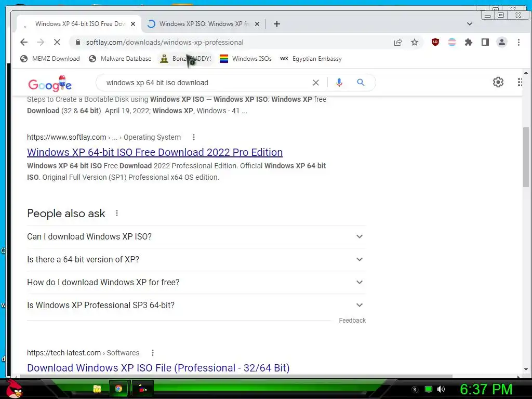Expand 'Is there a 64-bit version of XP?'

[x=196, y=259]
